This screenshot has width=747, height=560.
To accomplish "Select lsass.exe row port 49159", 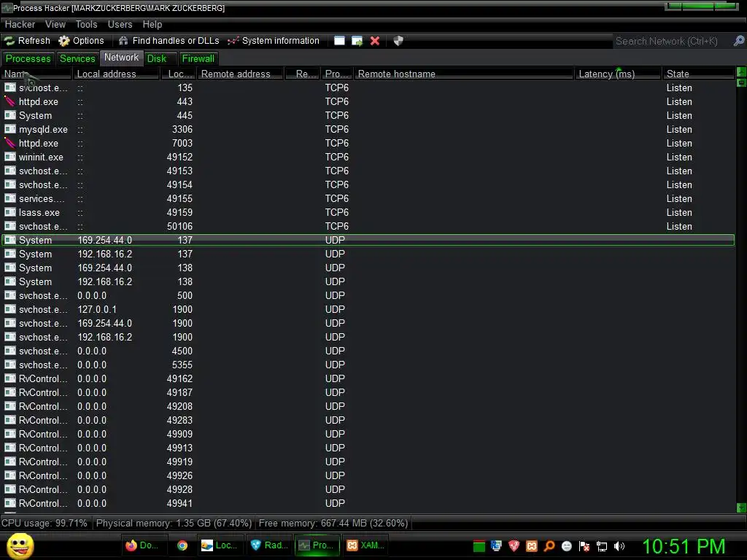I will point(368,212).
